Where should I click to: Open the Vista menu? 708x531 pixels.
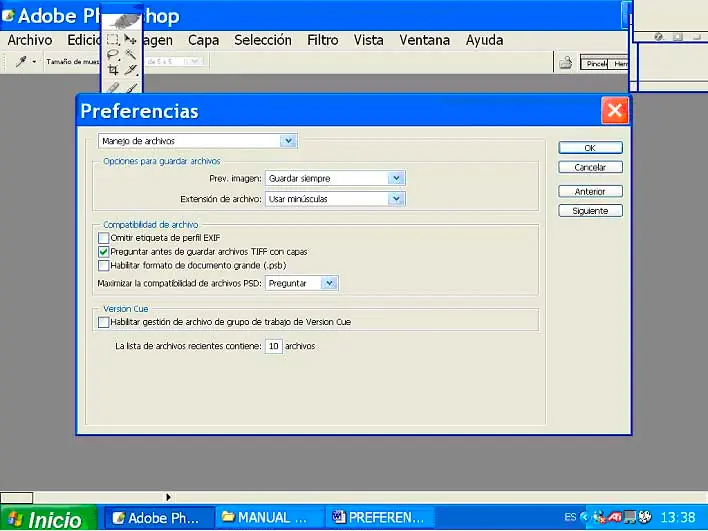[368, 40]
